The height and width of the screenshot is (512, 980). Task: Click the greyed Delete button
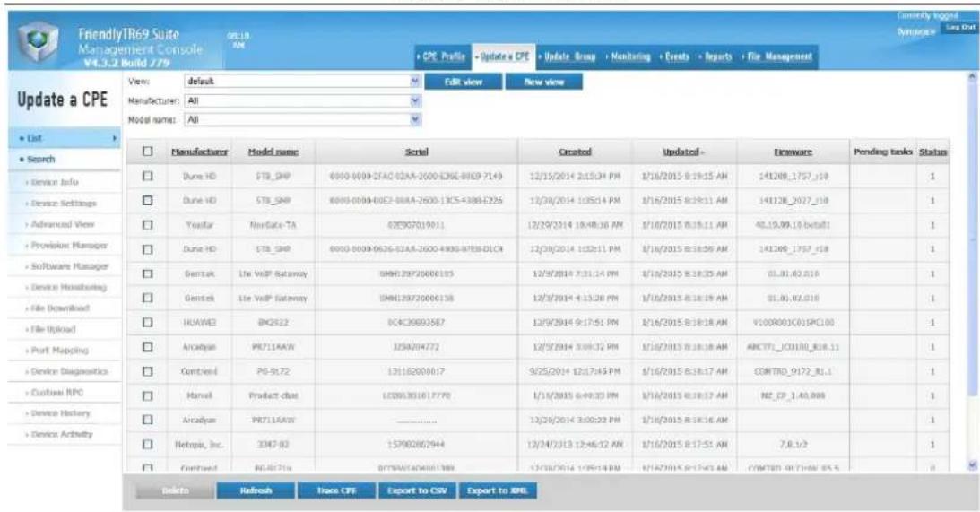click(x=175, y=490)
